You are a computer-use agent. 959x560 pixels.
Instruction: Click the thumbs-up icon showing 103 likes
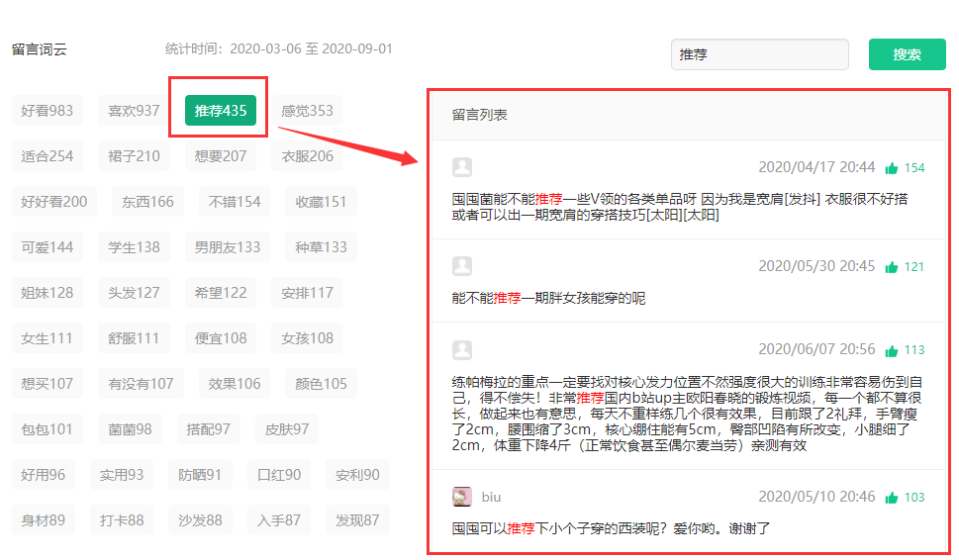tap(892, 498)
